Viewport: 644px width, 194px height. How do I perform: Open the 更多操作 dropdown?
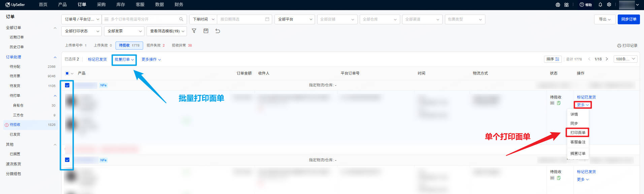(151, 59)
